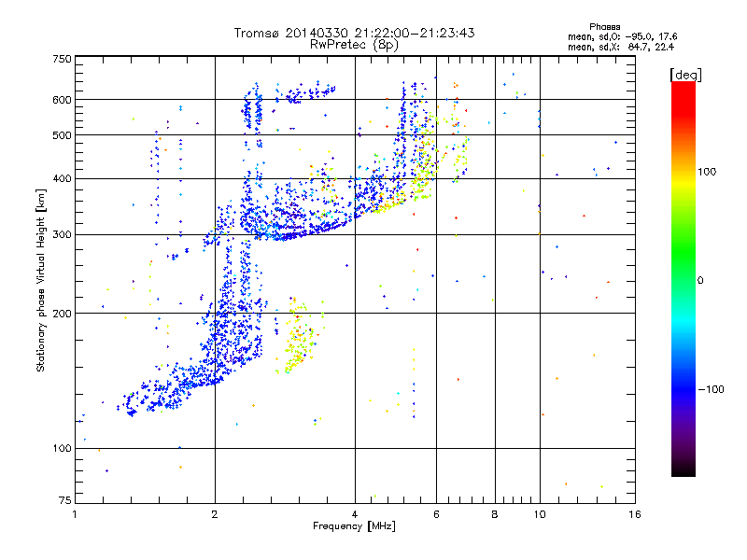
Task: Click the y-axis tick label '200'
Action: click(62, 314)
